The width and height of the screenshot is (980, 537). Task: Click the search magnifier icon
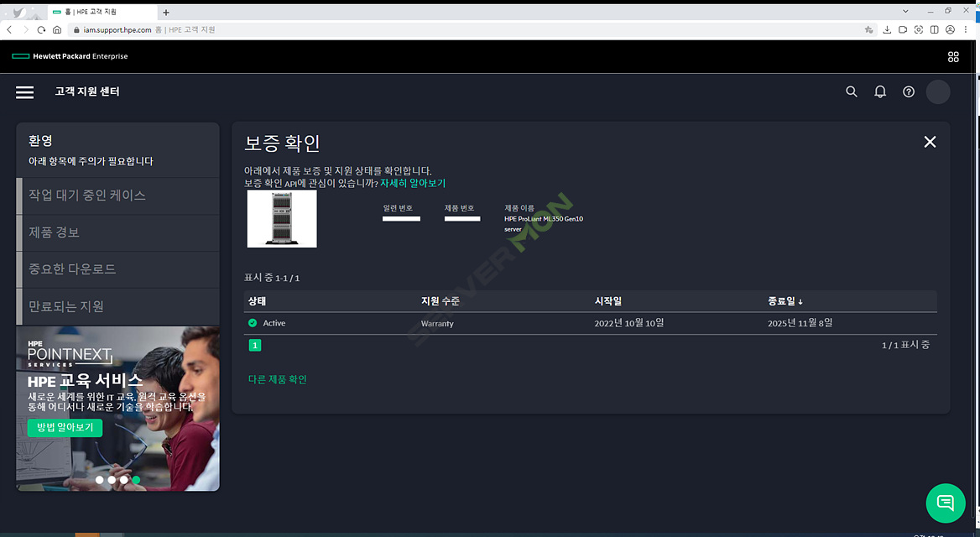tap(852, 91)
